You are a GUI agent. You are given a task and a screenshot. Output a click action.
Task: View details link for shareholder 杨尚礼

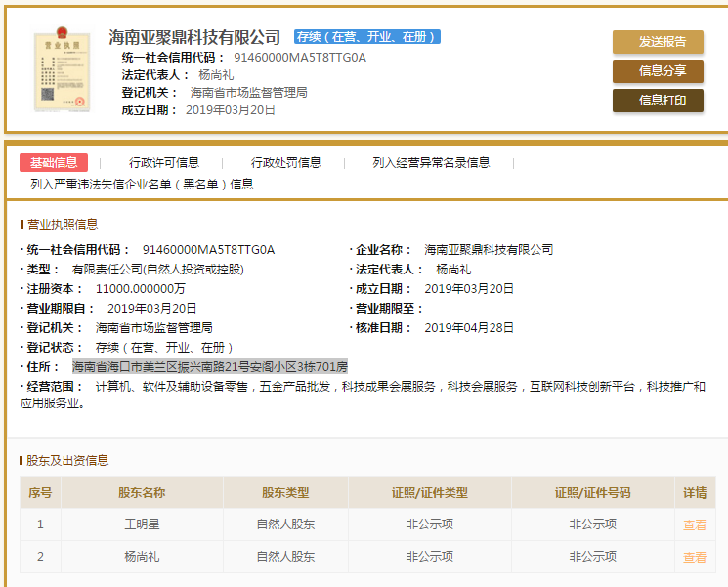(x=694, y=557)
